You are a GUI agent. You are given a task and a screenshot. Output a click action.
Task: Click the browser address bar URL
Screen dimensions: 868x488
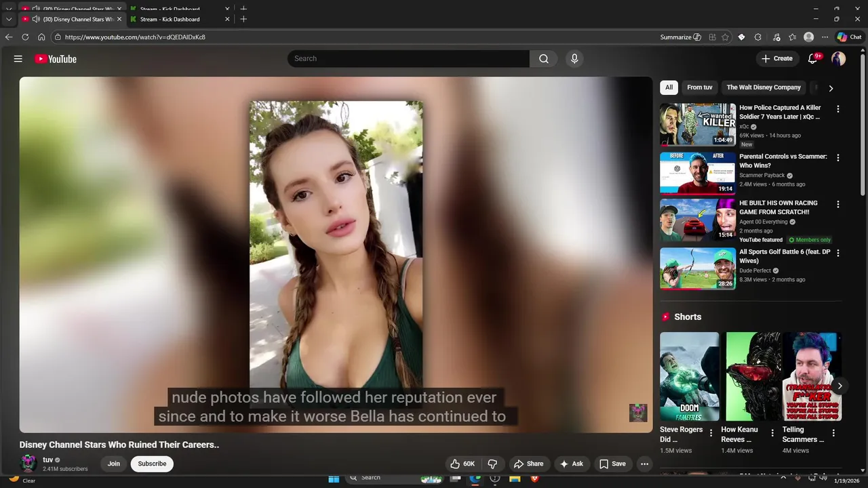(x=135, y=37)
